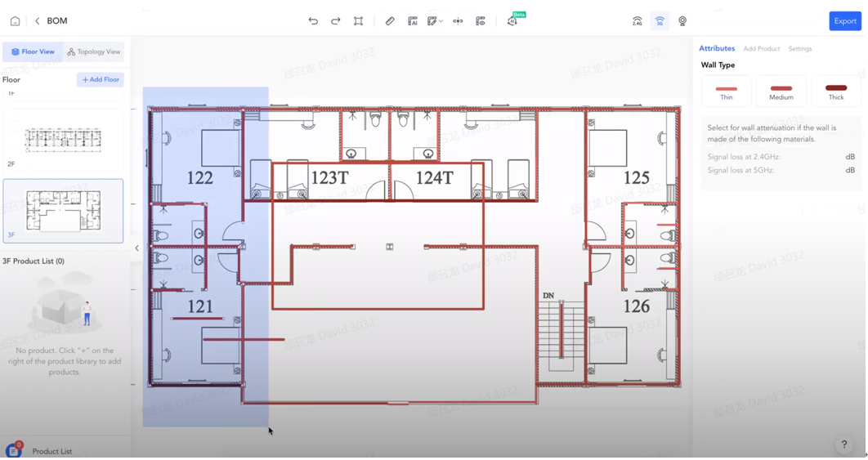
Task: Click the home icon in the header
Action: [x=15, y=21]
